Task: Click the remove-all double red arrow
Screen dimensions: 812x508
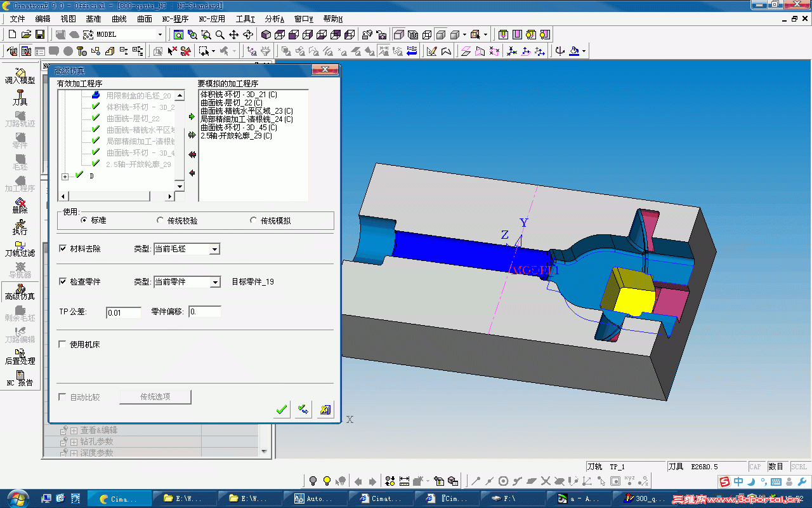Action: [x=192, y=154]
